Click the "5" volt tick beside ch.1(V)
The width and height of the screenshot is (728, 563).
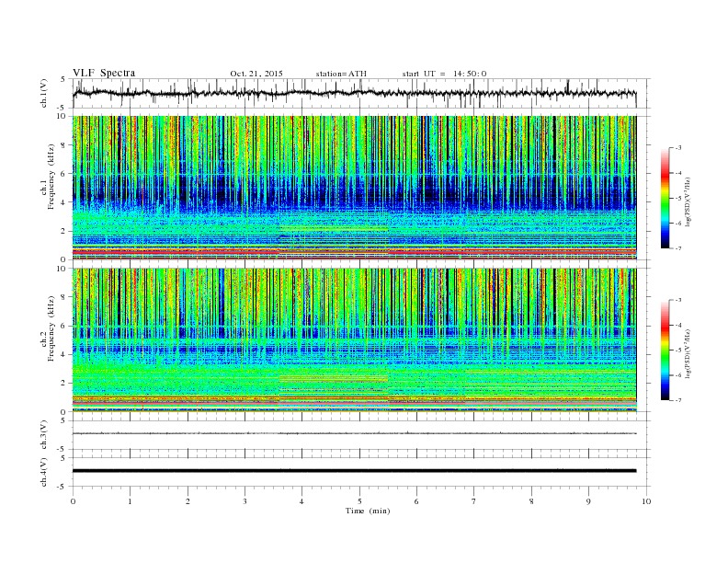(x=63, y=79)
